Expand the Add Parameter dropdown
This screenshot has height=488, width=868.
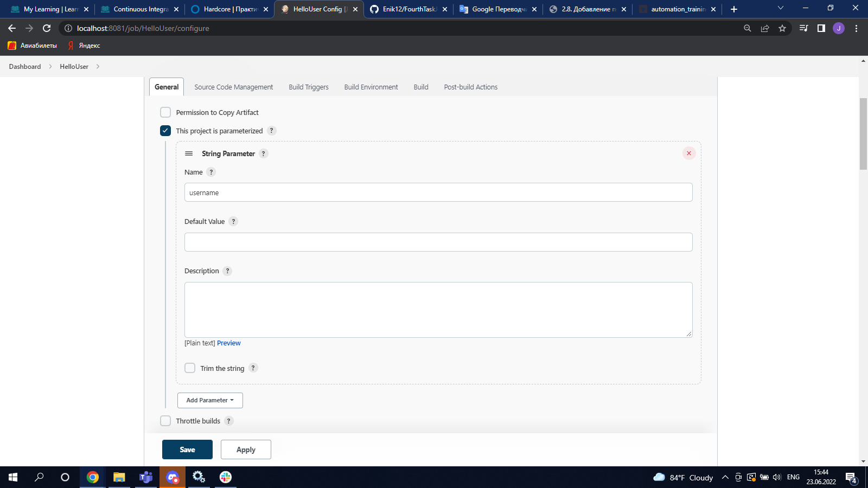click(x=210, y=400)
